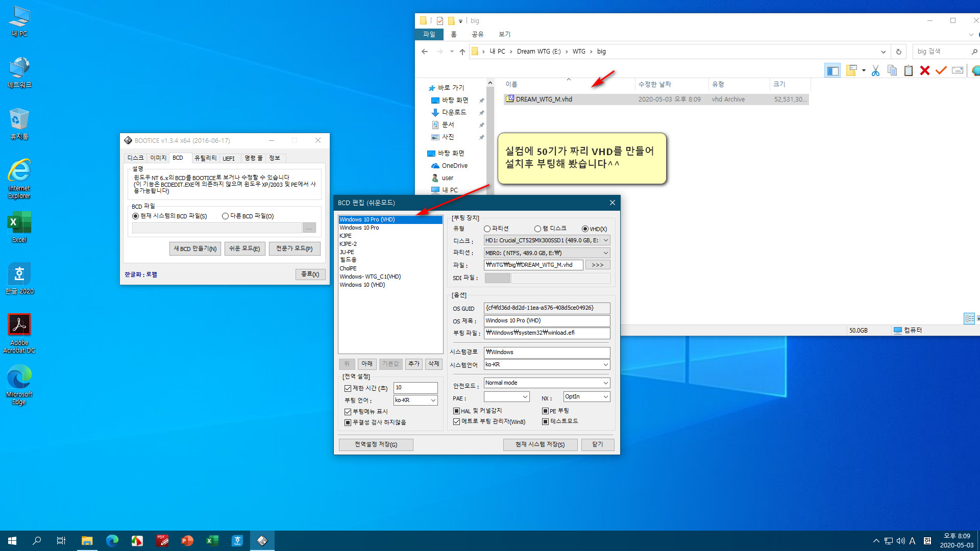The width and height of the screenshot is (980, 551).
Task: Expand the Explorer ribbon chevron
Action: tap(971, 35)
